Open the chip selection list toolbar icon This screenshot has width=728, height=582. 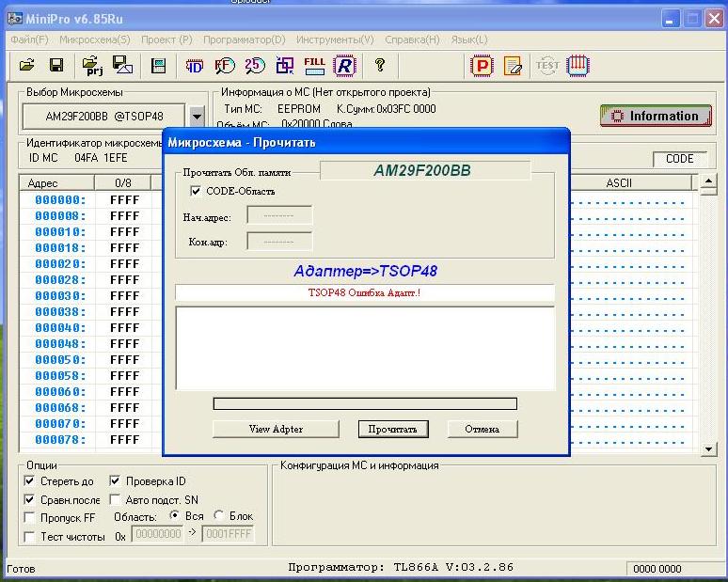158,66
